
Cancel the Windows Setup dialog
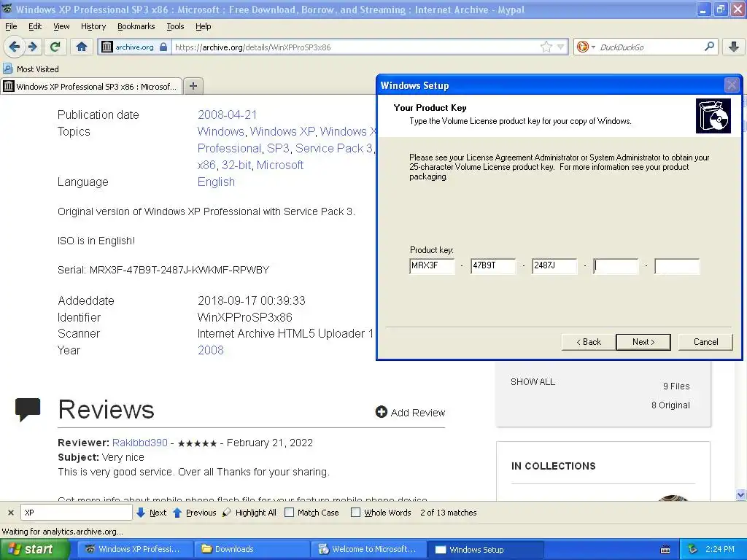705,342
